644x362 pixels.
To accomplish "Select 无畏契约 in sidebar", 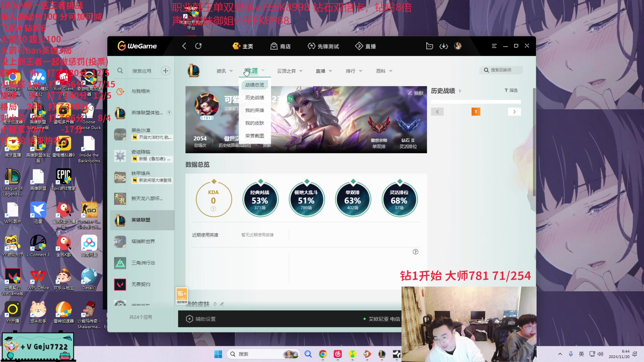I will click(142, 284).
